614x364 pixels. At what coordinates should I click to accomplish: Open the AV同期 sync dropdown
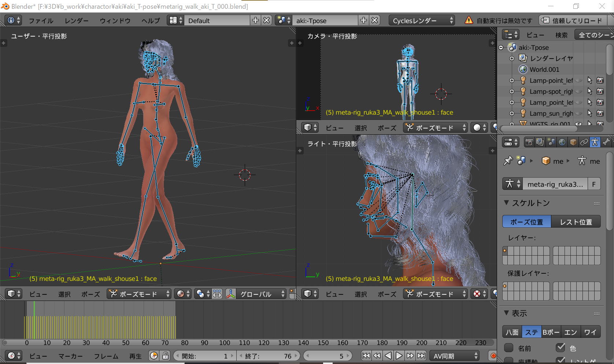pyautogui.click(x=454, y=356)
